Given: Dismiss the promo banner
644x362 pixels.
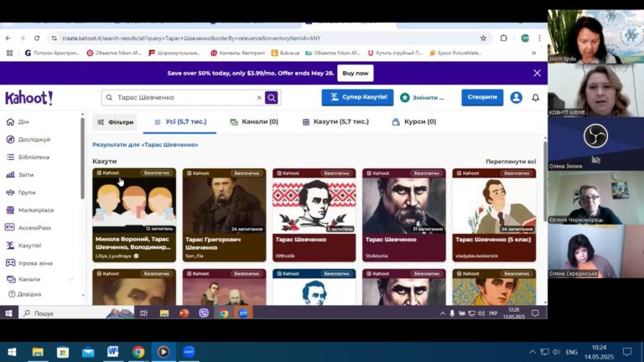Looking at the screenshot, I should (537, 73).
